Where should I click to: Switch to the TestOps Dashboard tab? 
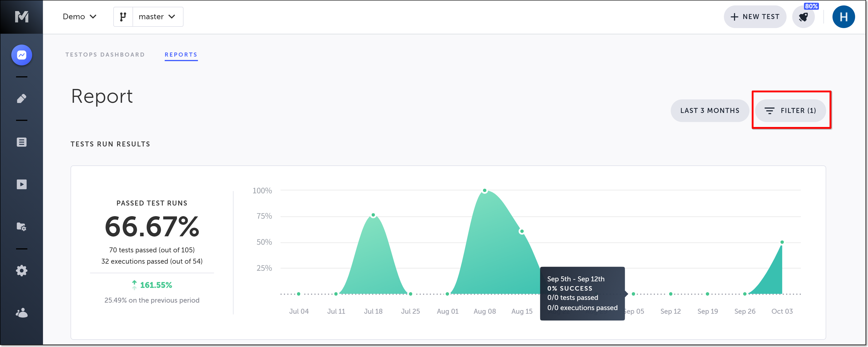click(105, 55)
